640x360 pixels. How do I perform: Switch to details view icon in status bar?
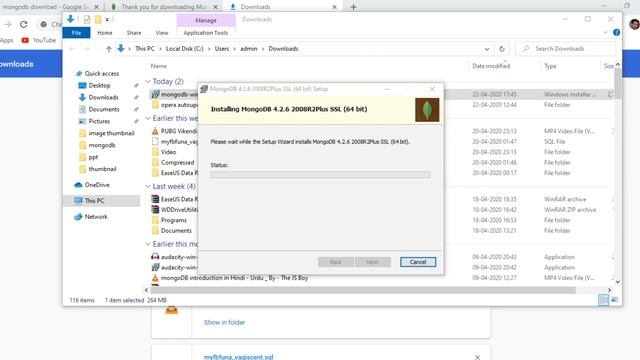coord(603,300)
